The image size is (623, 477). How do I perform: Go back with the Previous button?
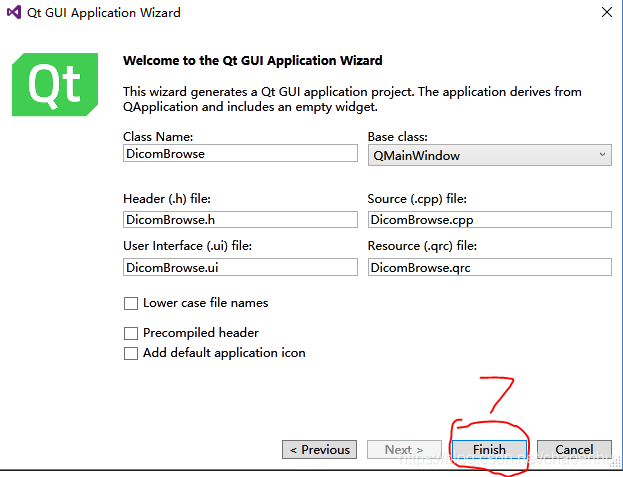(x=319, y=449)
